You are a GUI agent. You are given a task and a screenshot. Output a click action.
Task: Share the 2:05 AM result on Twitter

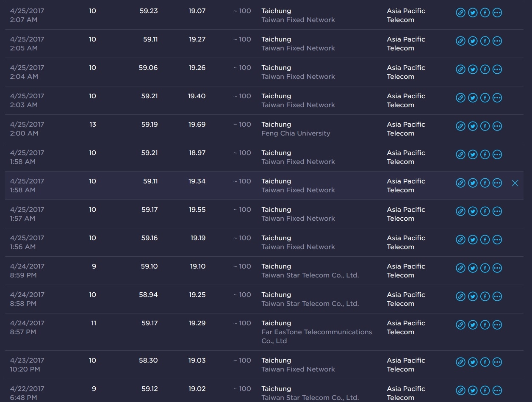click(x=473, y=41)
